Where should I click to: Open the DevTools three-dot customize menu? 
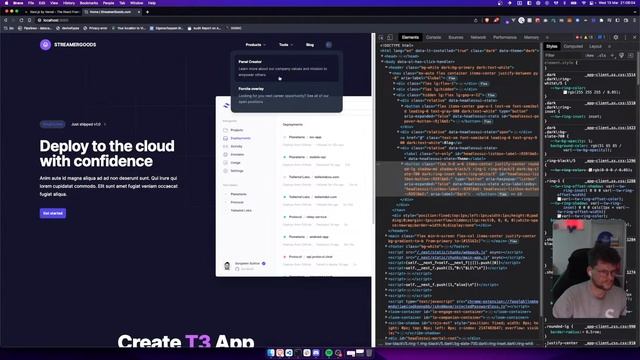click(x=625, y=38)
